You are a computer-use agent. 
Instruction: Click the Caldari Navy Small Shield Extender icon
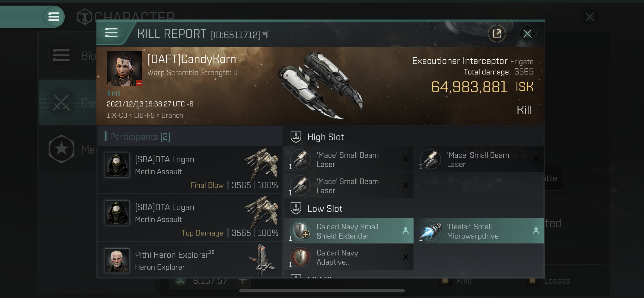tap(300, 231)
